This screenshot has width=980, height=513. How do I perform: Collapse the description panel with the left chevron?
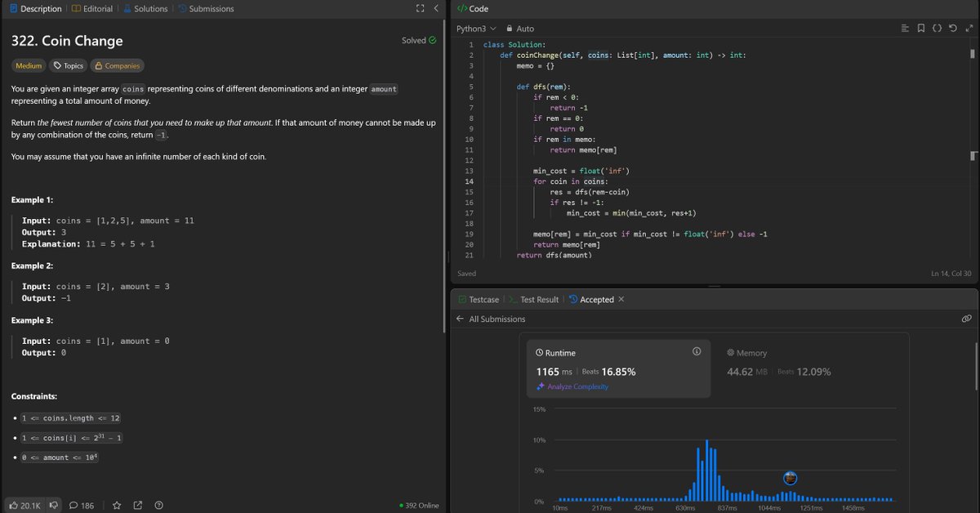436,9
